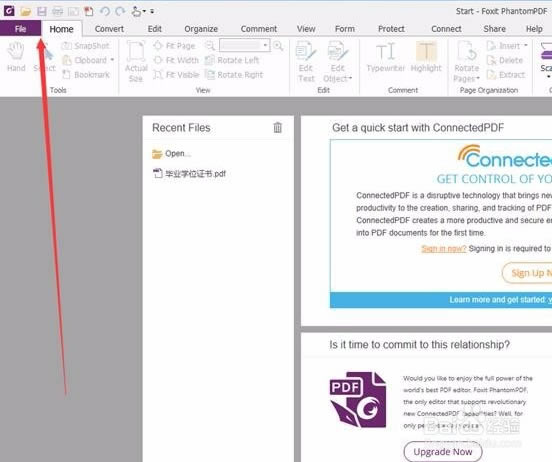The image size is (552, 462).
Task: Click the create blank PDF icon in quick access toolbar
Action: (x=89, y=12)
